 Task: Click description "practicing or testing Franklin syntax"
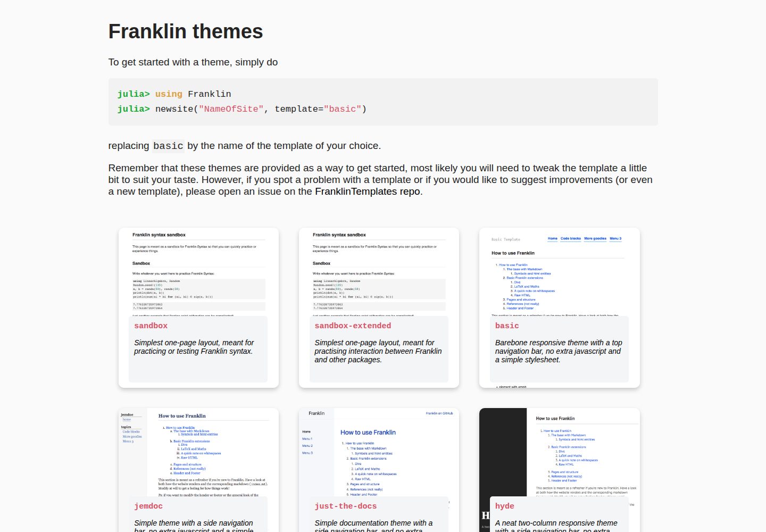click(x=194, y=347)
